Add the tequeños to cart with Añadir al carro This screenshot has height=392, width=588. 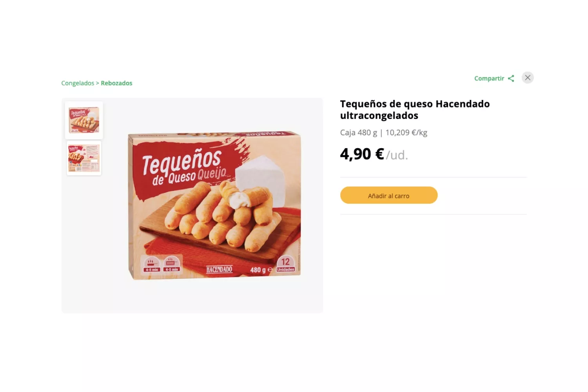point(388,195)
